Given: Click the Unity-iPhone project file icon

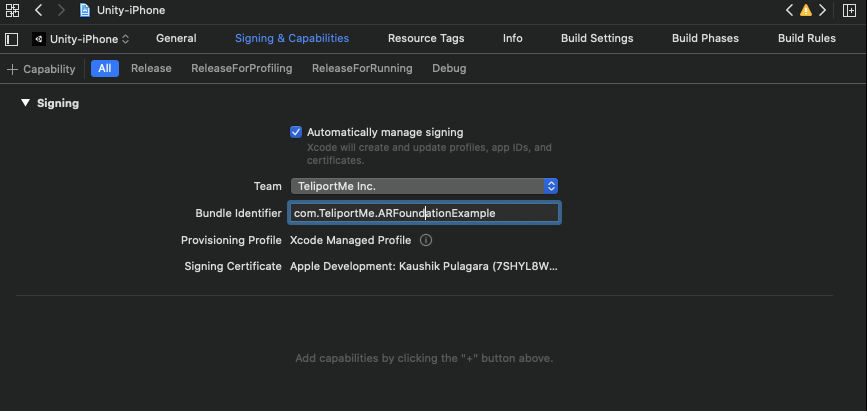Looking at the screenshot, I should click(x=85, y=10).
